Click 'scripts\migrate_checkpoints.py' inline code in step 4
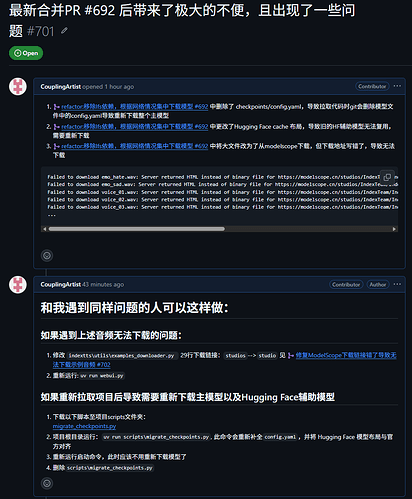 click(x=110, y=468)
